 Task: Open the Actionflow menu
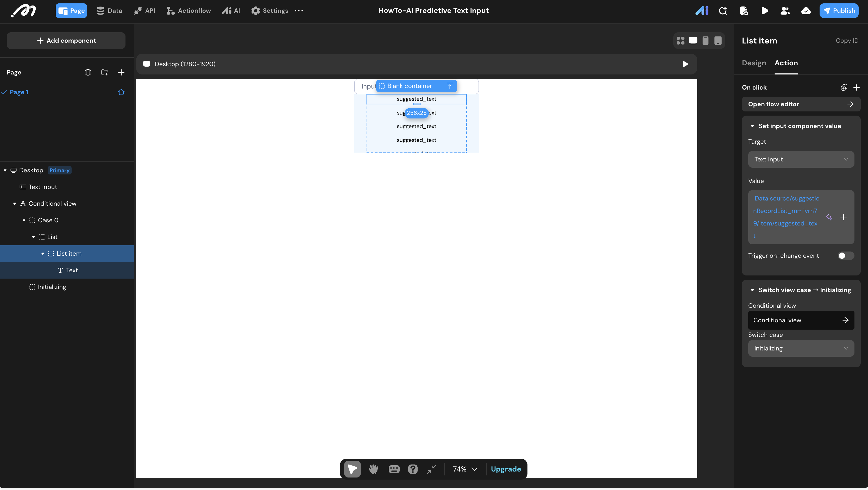point(189,11)
